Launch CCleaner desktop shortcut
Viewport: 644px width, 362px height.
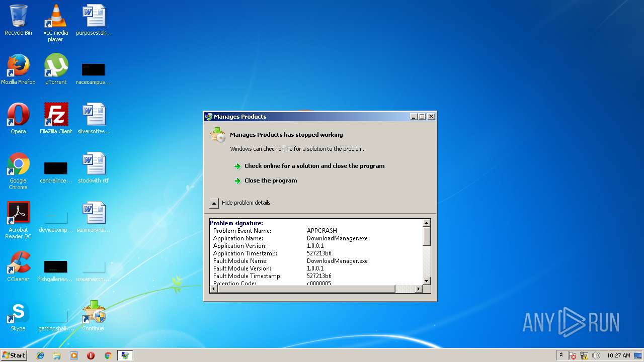tap(18, 266)
